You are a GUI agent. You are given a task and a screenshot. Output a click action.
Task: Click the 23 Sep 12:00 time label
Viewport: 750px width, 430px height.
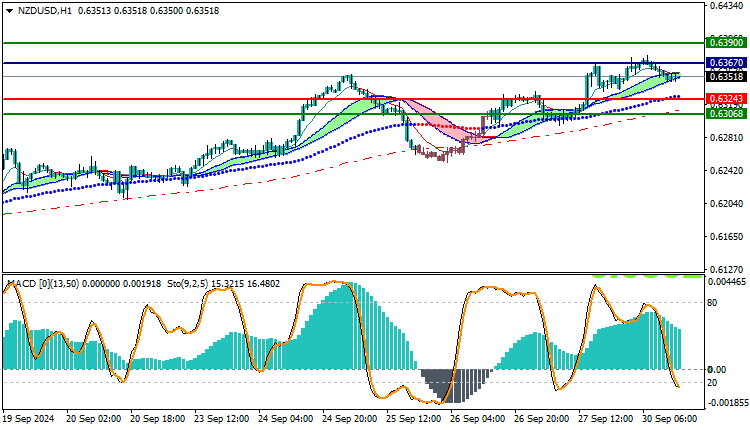click(x=221, y=419)
